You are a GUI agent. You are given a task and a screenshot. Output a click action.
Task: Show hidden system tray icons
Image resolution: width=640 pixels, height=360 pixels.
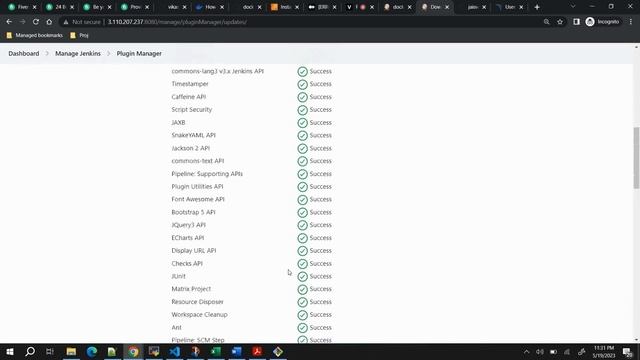pyautogui.click(x=527, y=352)
